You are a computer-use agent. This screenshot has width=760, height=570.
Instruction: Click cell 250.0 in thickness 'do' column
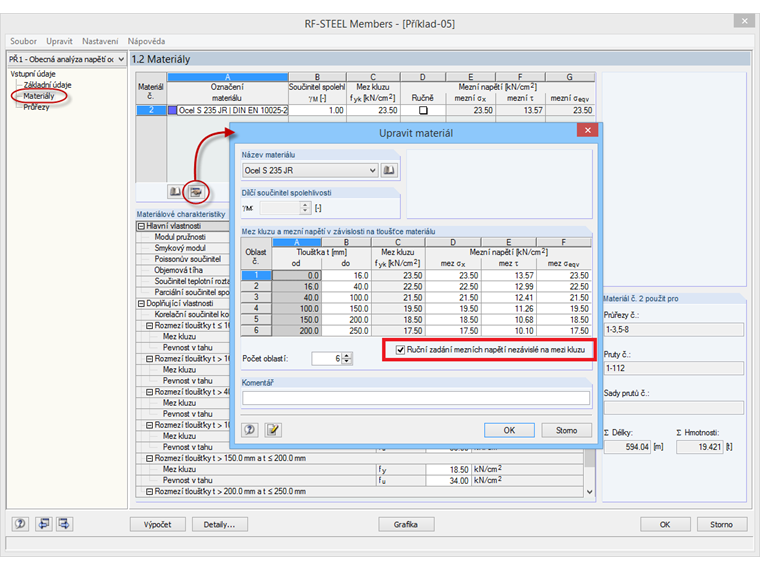(x=346, y=331)
